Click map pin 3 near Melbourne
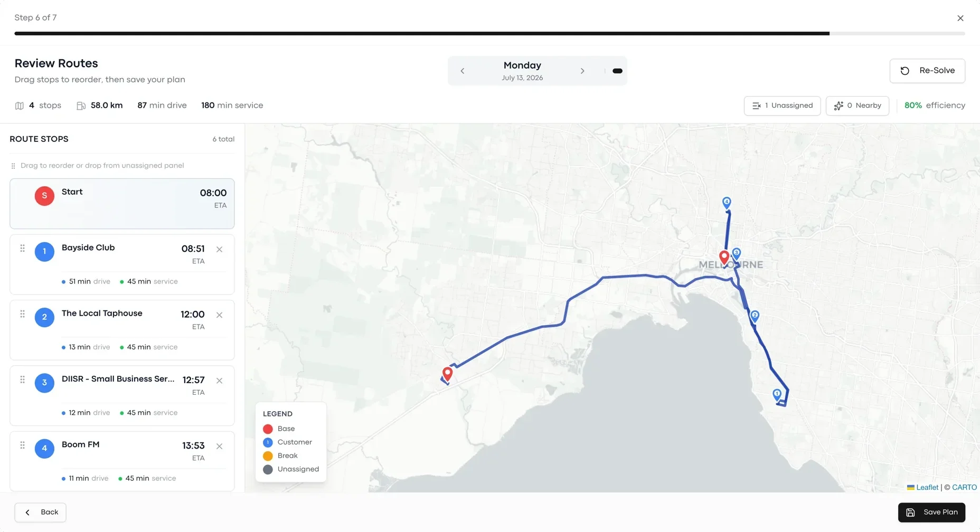This screenshot has height=532, width=980. [x=737, y=253]
